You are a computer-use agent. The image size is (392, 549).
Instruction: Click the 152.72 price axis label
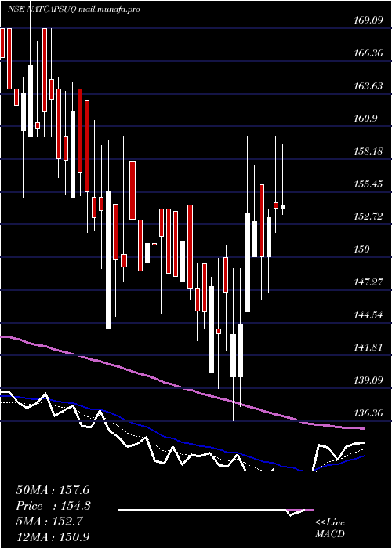tap(367, 216)
